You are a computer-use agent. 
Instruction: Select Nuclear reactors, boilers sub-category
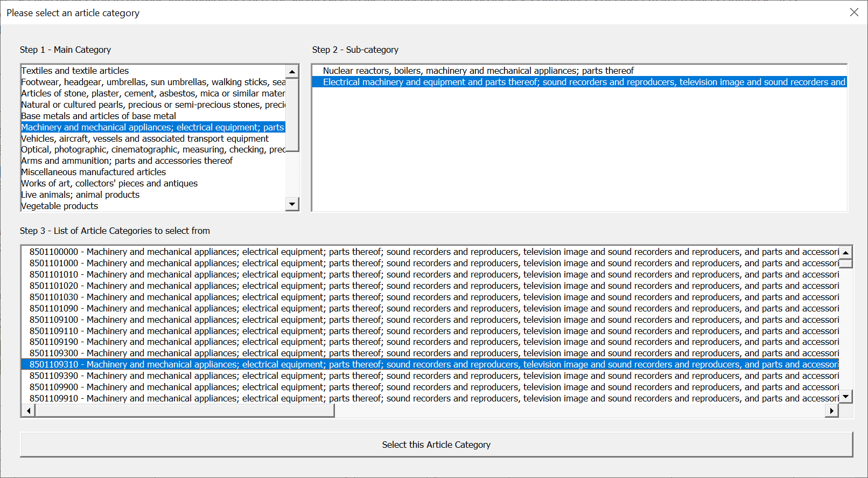coord(478,71)
